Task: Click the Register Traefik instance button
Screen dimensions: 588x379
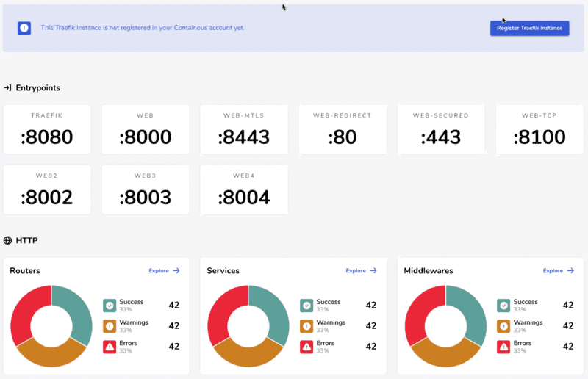Action: 529,28
